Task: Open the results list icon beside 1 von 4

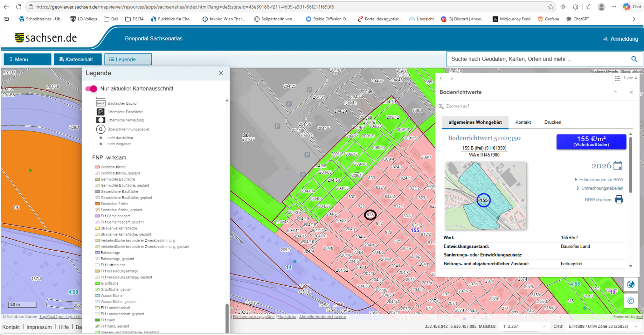Action: tap(618, 78)
